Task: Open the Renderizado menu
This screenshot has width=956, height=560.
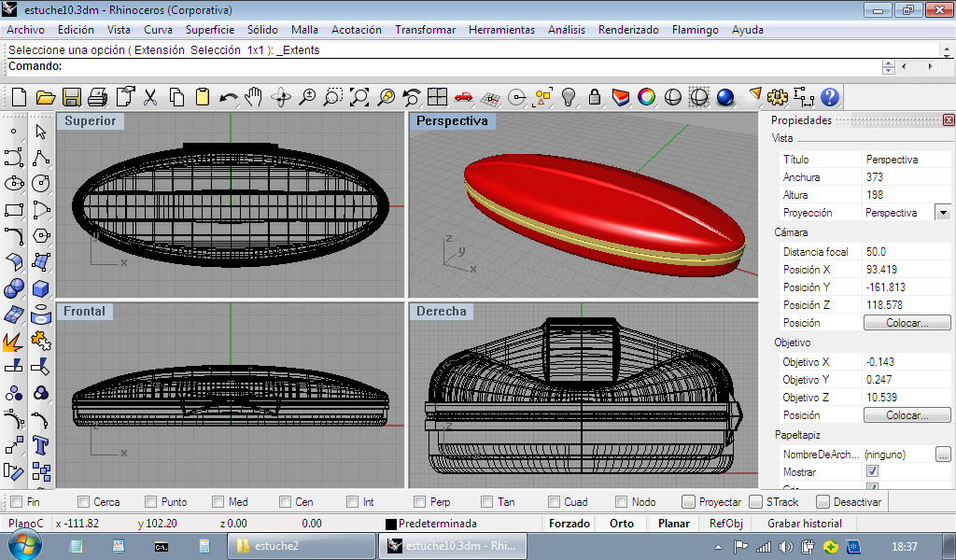Action: (x=627, y=30)
